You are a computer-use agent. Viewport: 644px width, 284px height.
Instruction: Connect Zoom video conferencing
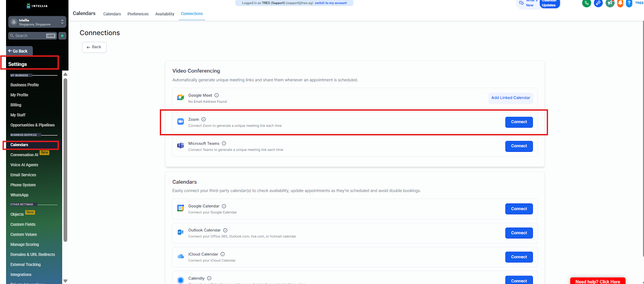(519, 122)
